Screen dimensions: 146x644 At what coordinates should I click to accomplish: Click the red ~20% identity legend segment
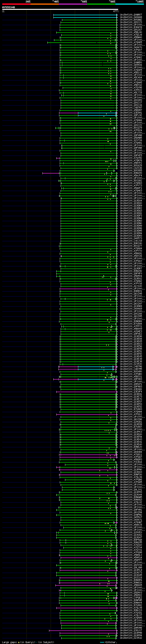[x=16, y=4]
